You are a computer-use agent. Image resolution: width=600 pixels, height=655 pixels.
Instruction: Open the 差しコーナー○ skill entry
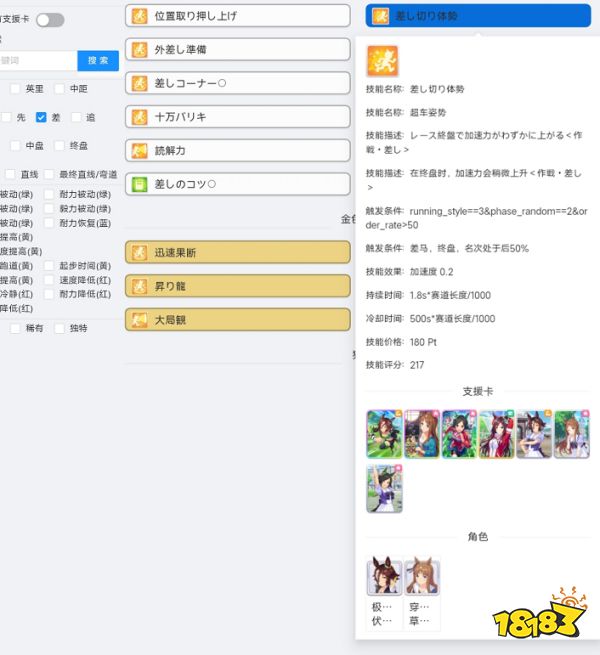pos(237,83)
